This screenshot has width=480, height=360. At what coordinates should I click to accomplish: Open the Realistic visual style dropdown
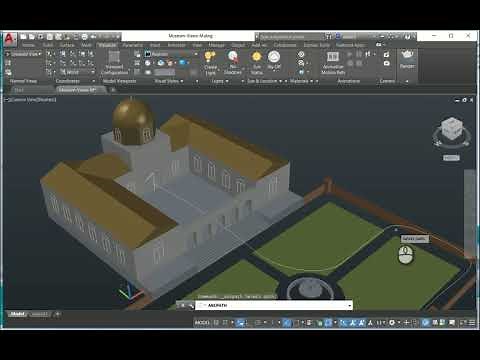[171, 54]
